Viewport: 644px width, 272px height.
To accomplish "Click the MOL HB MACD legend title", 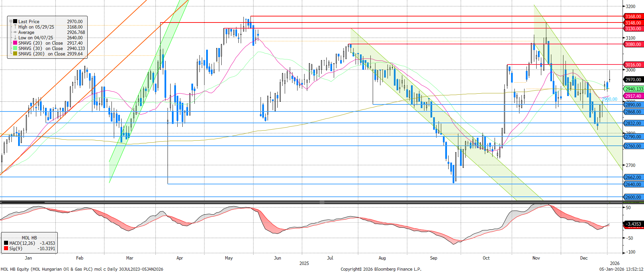I will [x=29, y=238].
